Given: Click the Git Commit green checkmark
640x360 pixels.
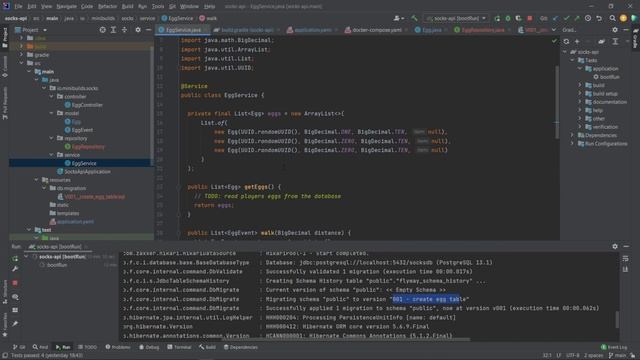Looking at the screenshot, I should (x=566, y=18).
